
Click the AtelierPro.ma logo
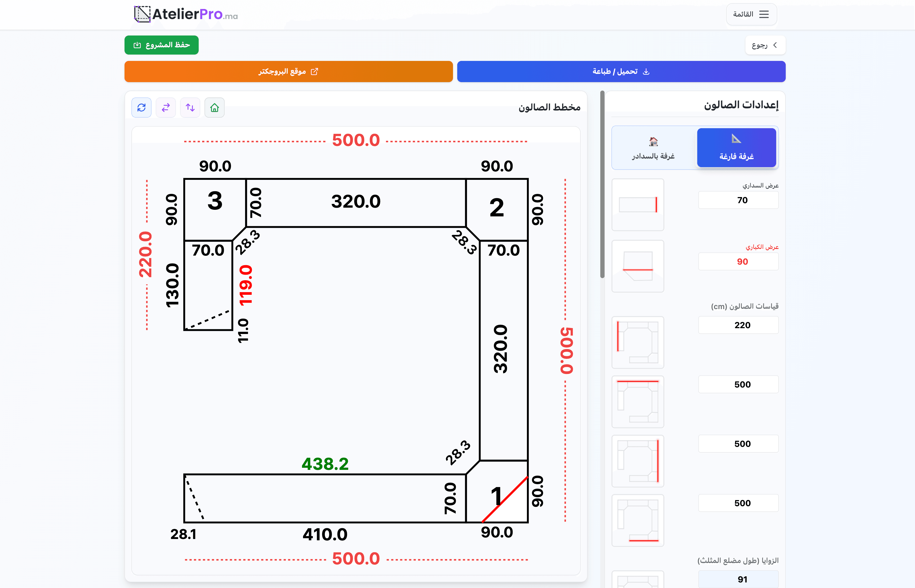(186, 15)
